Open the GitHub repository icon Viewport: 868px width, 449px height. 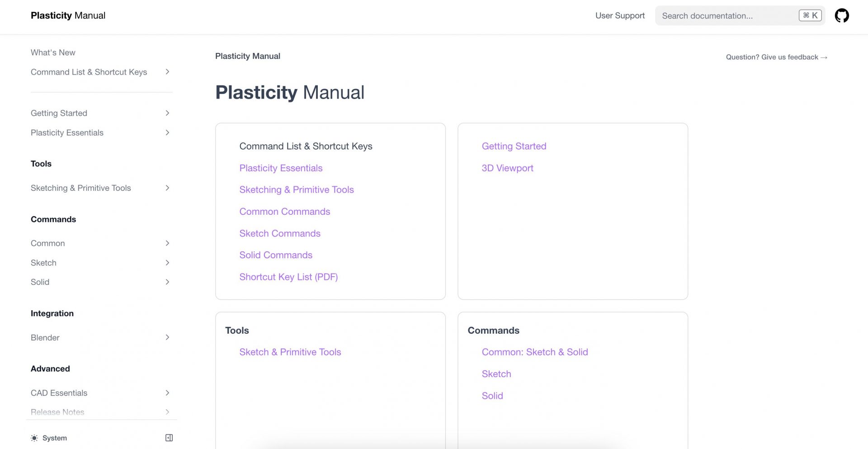tap(841, 15)
